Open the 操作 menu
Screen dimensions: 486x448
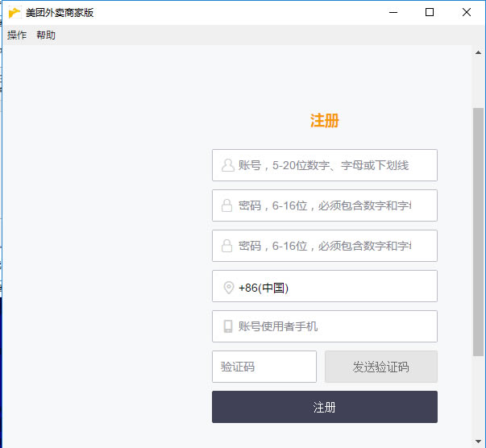point(17,35)
